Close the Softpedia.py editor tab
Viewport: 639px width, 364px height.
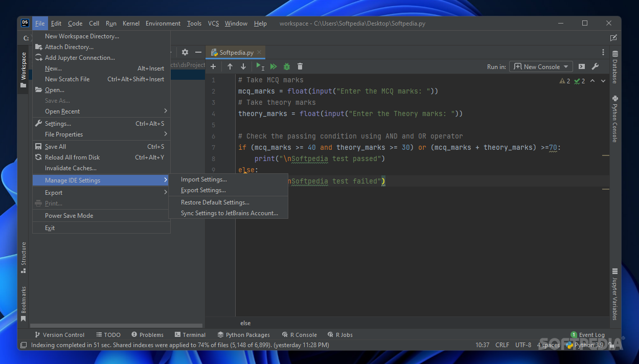tap(260, 52)
